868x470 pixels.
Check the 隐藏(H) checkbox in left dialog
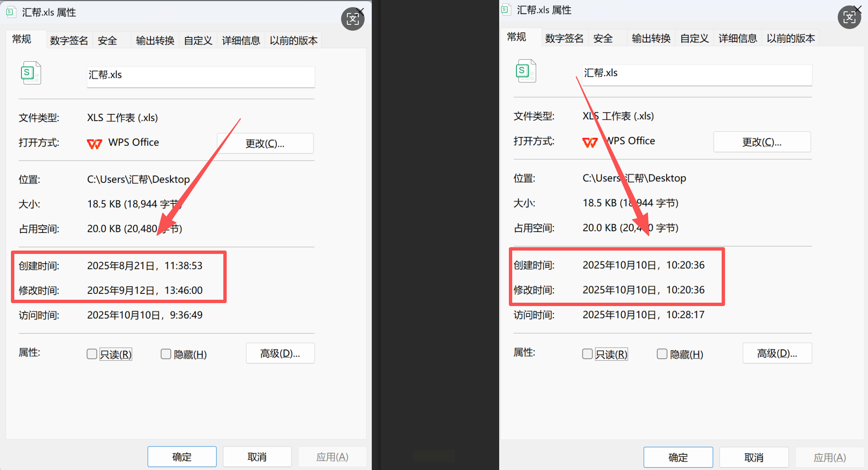(166, 354)
